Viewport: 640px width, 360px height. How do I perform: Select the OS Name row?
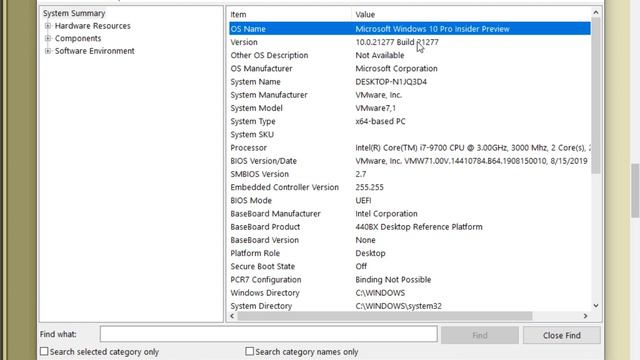pyautogui.click(x=409, y=29)
